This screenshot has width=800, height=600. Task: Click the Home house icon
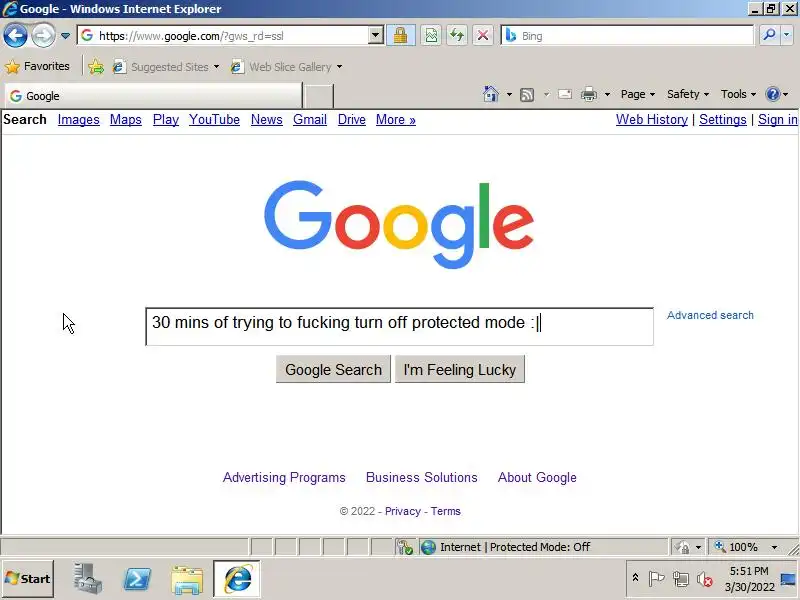491,94
